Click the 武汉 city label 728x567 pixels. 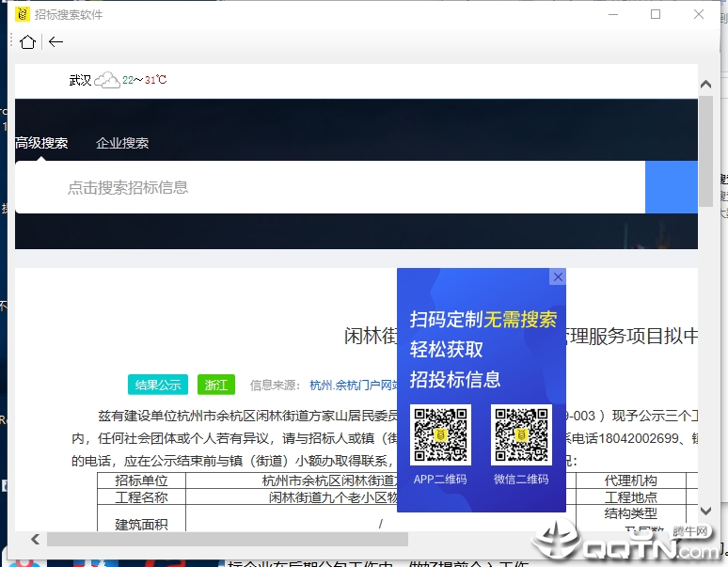(x=80, y=80)
